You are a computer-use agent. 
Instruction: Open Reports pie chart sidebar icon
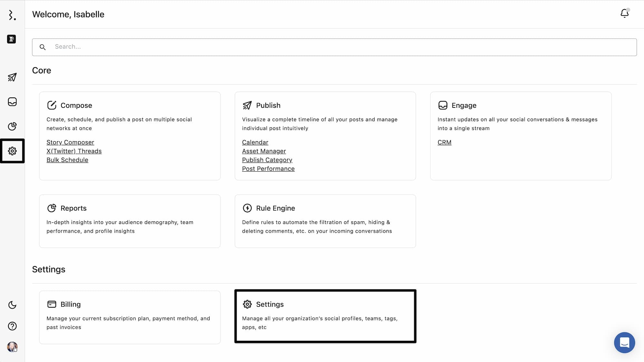pyautogui.click(x=12, y=126)
